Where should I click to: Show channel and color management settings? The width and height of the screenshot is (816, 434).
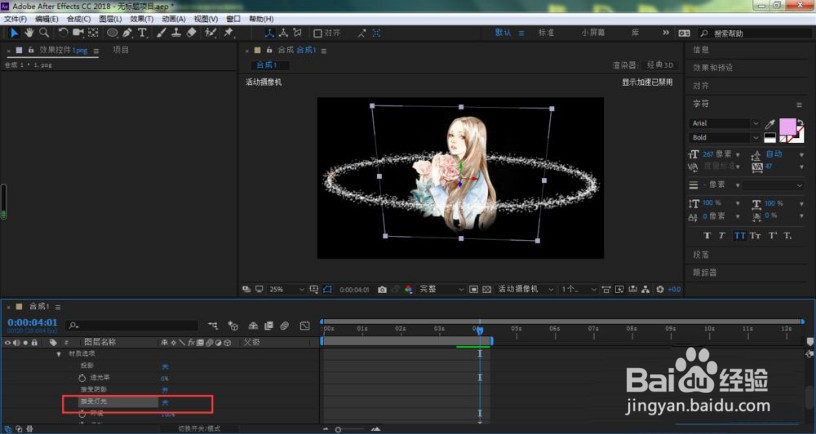[409, 289]
